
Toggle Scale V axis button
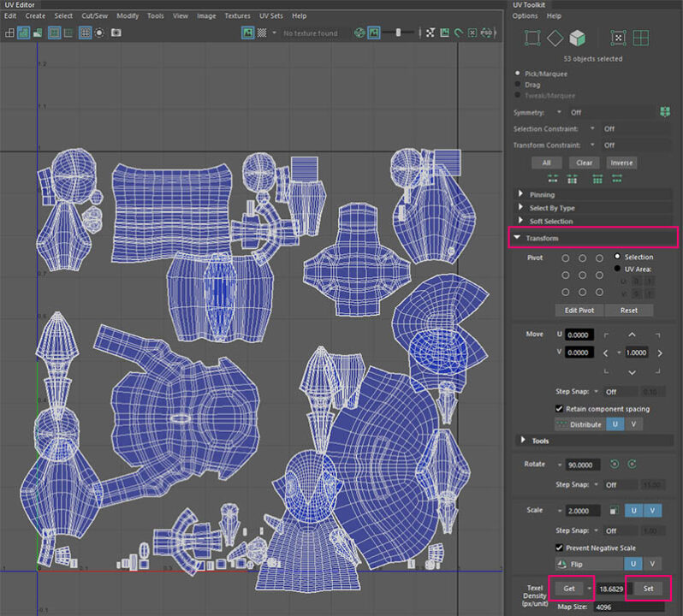tap(652, 510)
